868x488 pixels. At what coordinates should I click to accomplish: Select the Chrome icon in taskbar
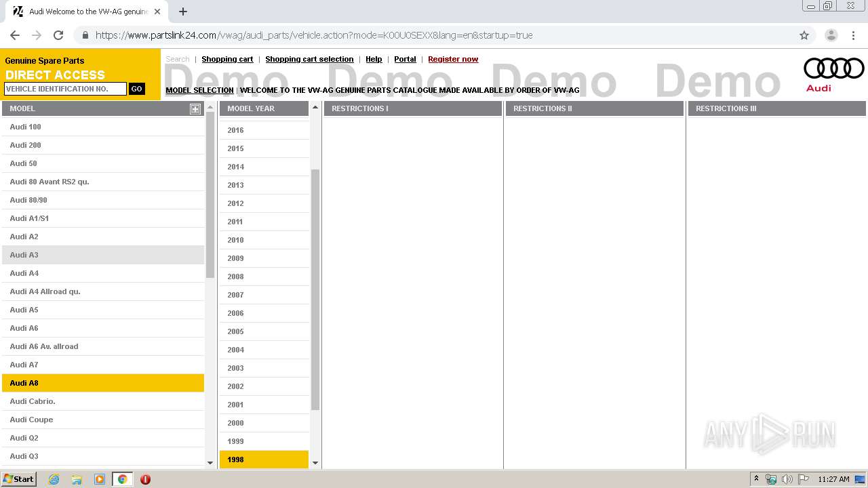(x=123, y=479)
